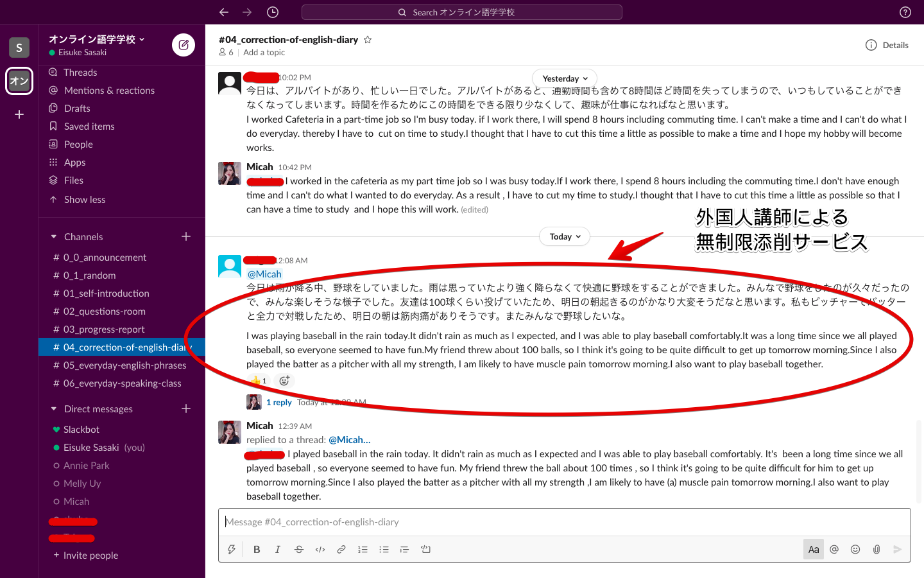Open the #03_progress-report channel

104,329
